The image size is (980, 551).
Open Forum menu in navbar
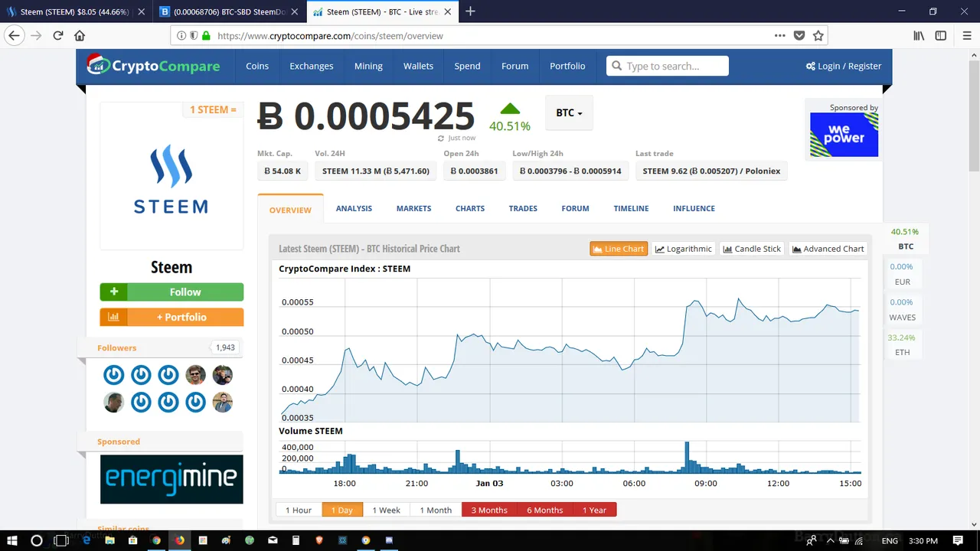515,66
